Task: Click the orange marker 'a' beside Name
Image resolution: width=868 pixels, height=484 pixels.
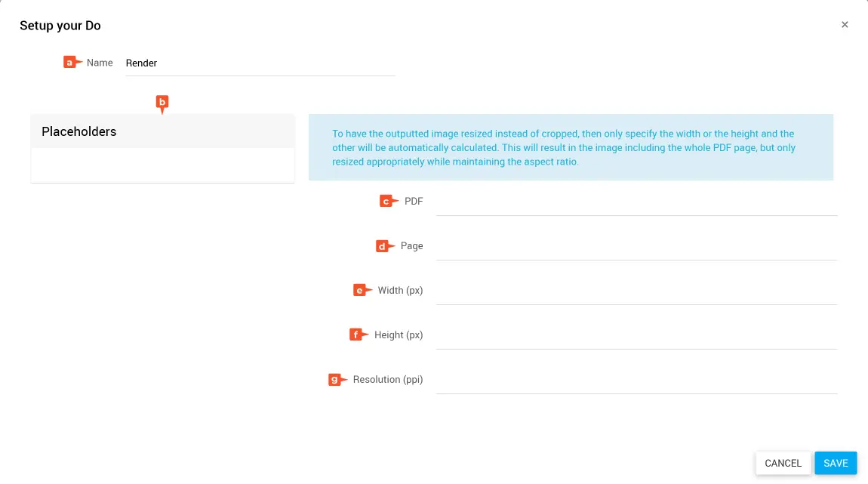Action: click(71, 63)
